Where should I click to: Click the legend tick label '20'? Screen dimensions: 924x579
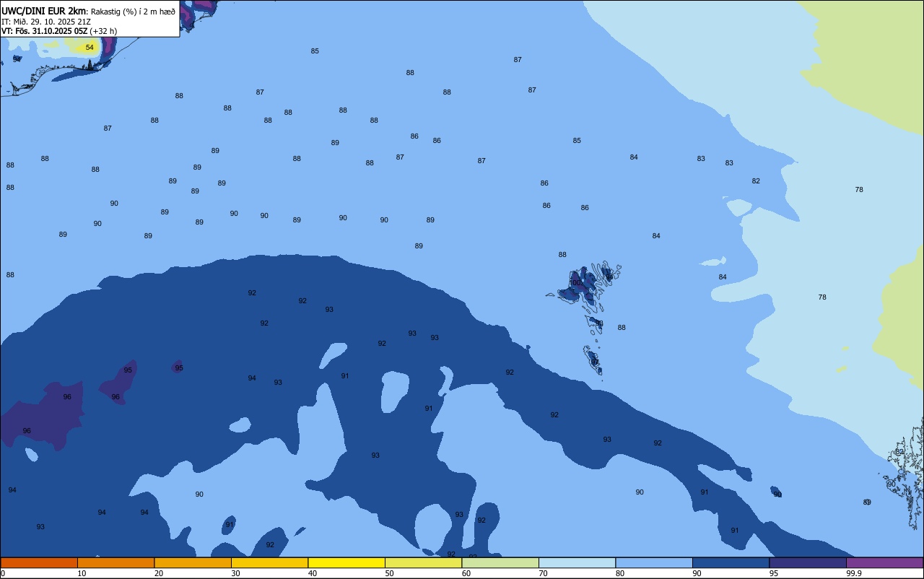159,573
